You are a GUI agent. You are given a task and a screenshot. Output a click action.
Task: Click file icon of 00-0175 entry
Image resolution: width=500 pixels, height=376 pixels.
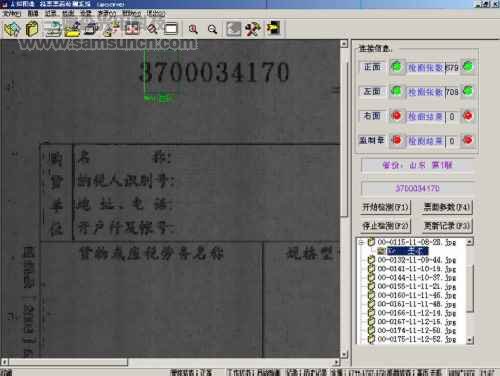pos(371,339)
